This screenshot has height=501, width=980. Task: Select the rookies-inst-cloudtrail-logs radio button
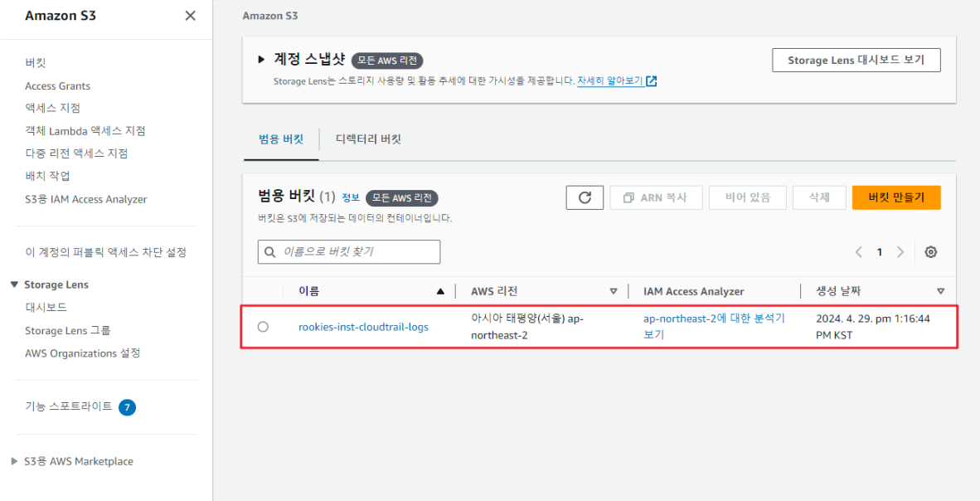(263, 327)
